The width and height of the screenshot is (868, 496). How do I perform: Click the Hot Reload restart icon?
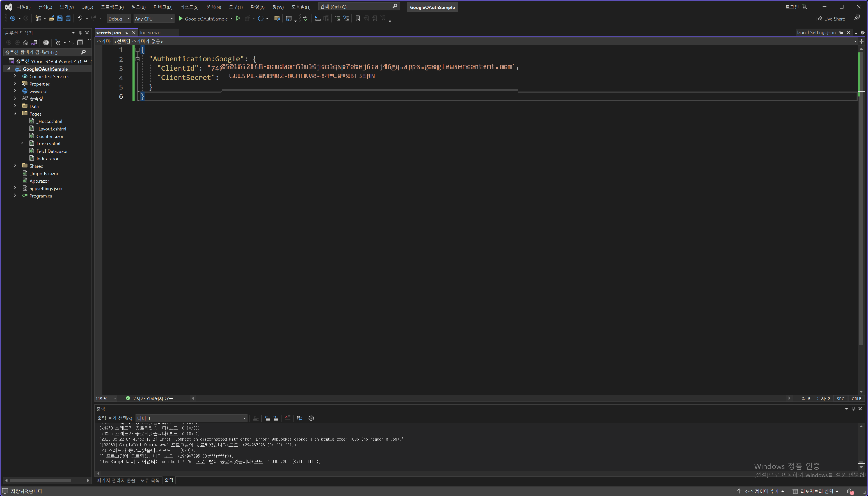(x=260, y=19)
